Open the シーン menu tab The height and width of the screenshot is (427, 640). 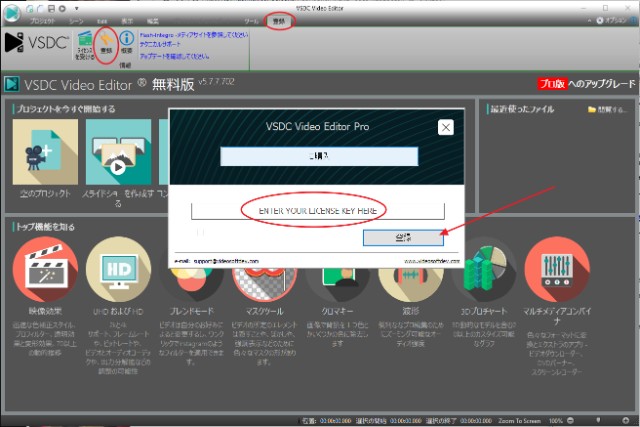point(77,20)
